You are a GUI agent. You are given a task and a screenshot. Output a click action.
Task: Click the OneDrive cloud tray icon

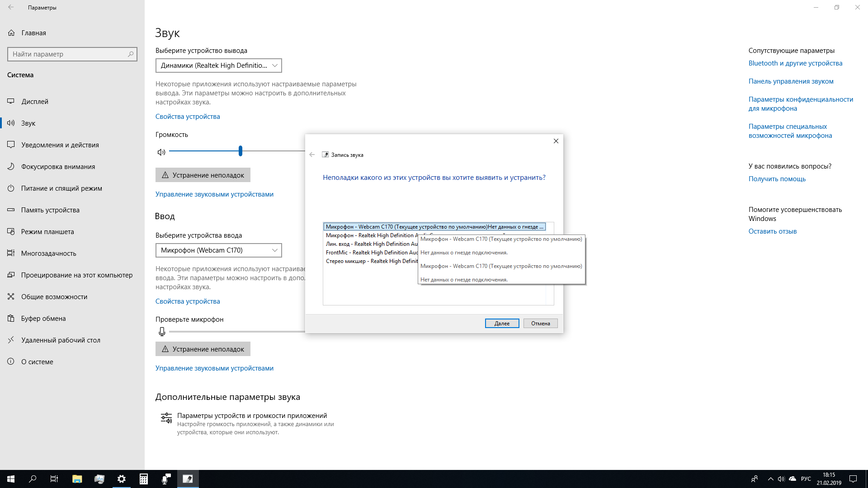[792, 479]
